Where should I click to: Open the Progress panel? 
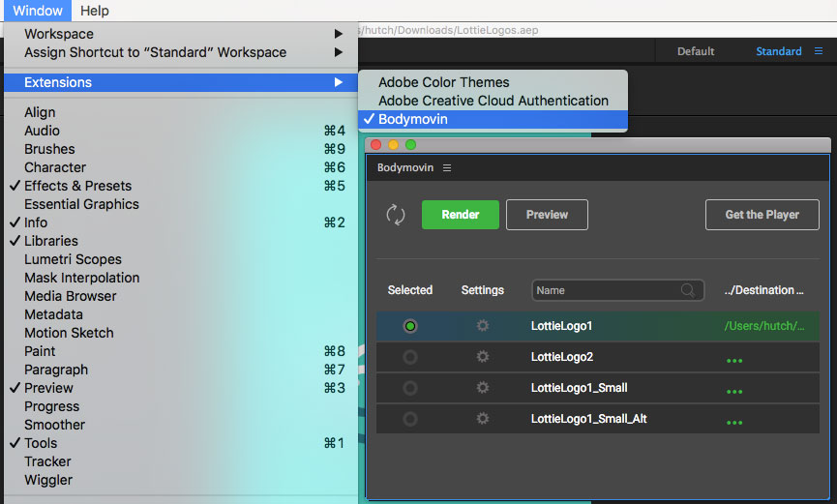[180, 406]
